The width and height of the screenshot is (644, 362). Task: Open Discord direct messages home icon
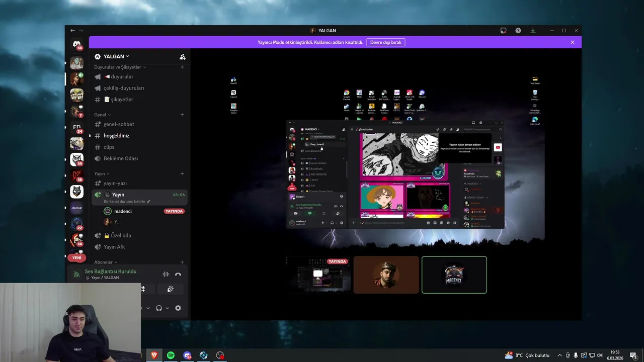coord(76,44)
